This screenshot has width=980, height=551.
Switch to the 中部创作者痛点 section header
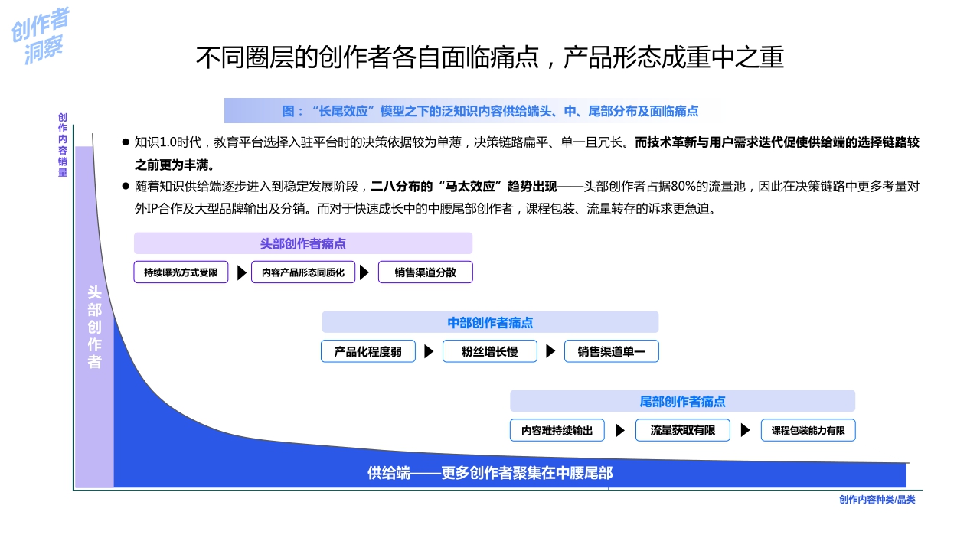pos(490,322)
